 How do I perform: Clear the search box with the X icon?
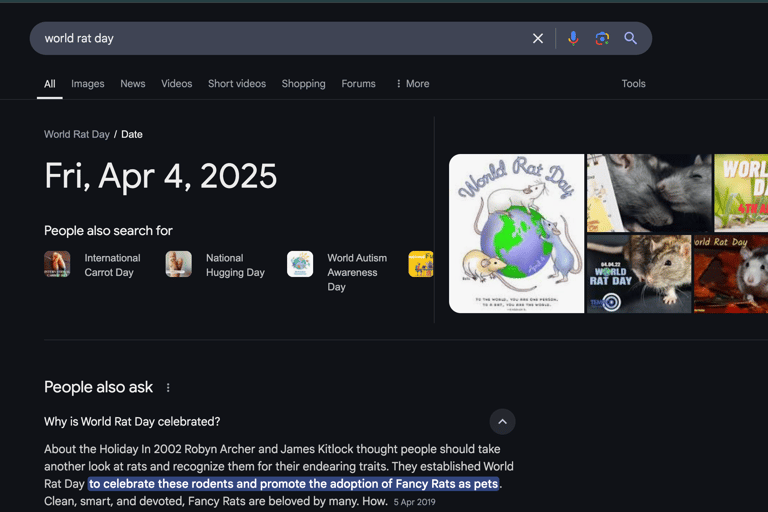click(x=538, y=38)
